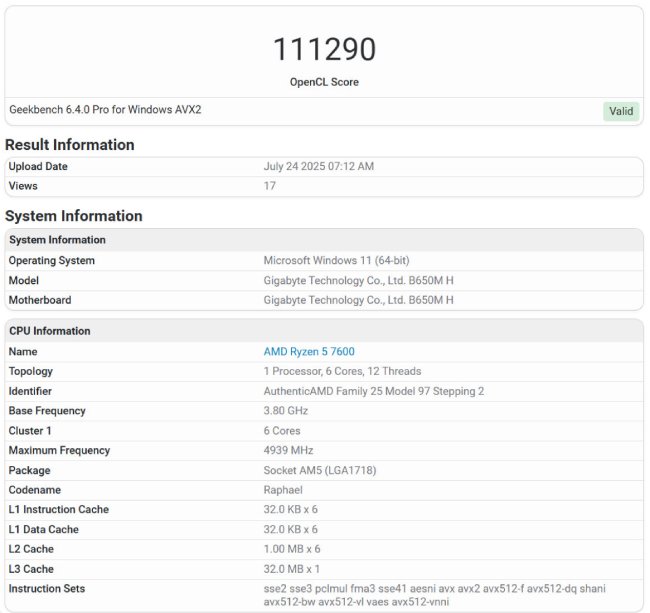Click the Codename label
This screenshot has height=613, width=650.
pos(35,490)
